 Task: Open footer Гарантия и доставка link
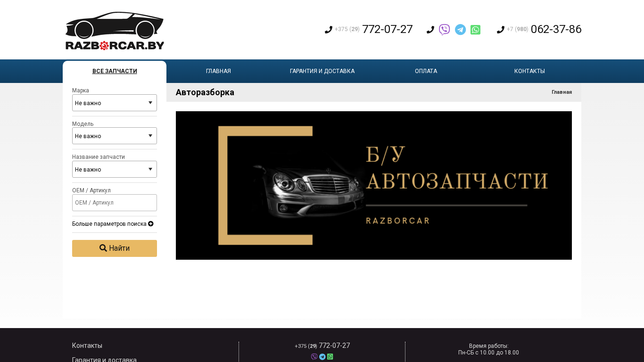pyautogui.click(x=104, y=360)
